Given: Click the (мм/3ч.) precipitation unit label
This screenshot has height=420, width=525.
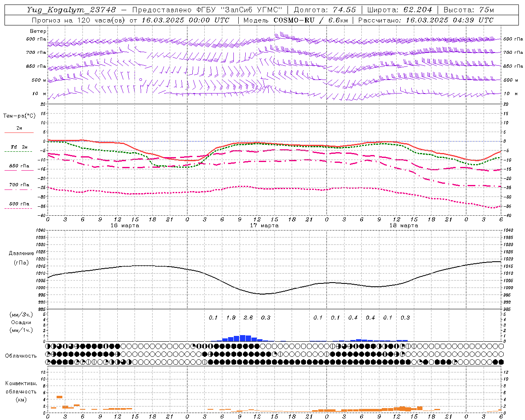Looking at the screenshot, I should pos(21,315).
